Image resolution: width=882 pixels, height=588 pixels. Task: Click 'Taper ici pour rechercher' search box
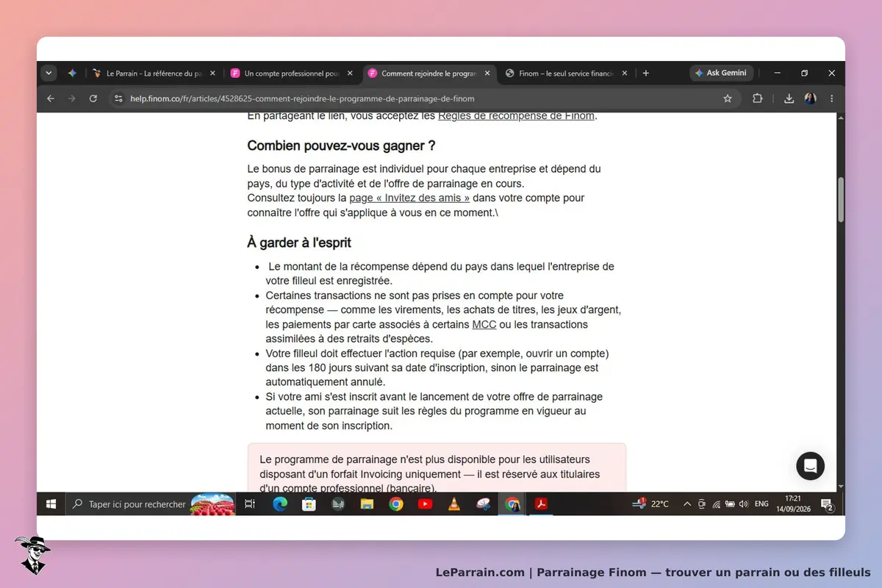[151, 504]
